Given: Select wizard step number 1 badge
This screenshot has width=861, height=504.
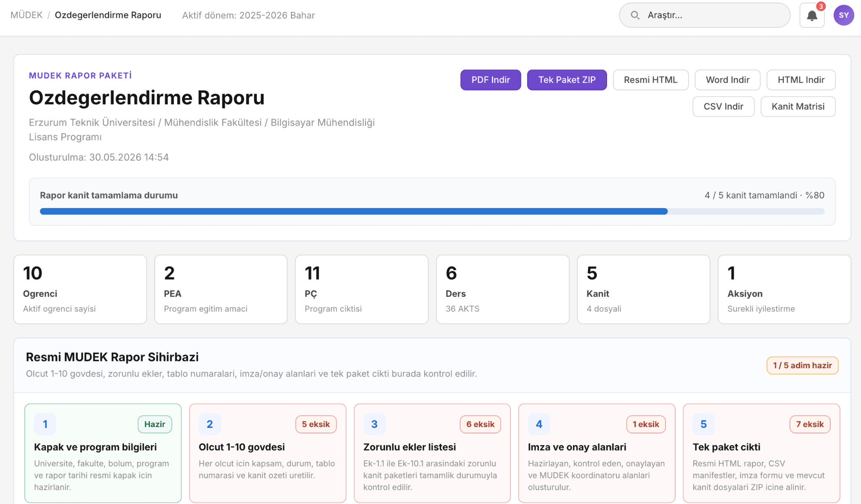Looking at the screenshot, I should point(45,424).
